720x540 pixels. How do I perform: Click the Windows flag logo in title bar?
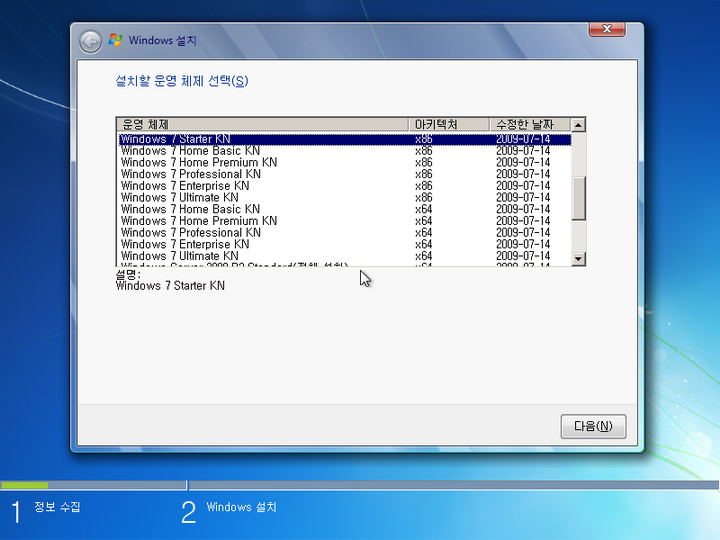(x=116, y=41)
